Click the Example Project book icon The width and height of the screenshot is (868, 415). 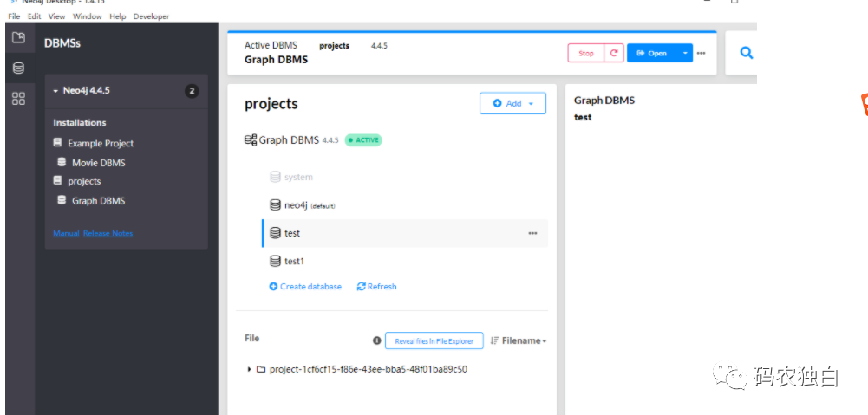click(57, 143)
